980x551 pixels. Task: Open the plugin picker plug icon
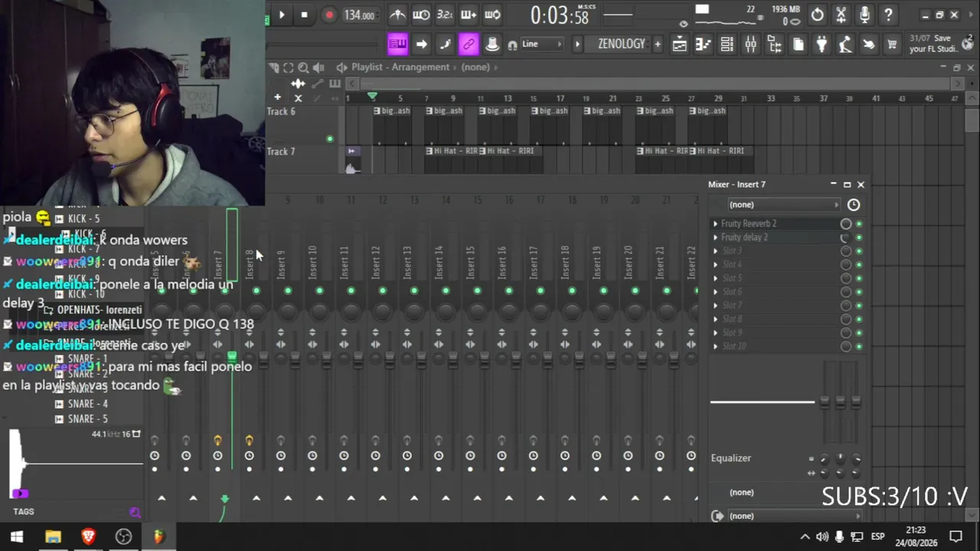(x=822, y=45)
